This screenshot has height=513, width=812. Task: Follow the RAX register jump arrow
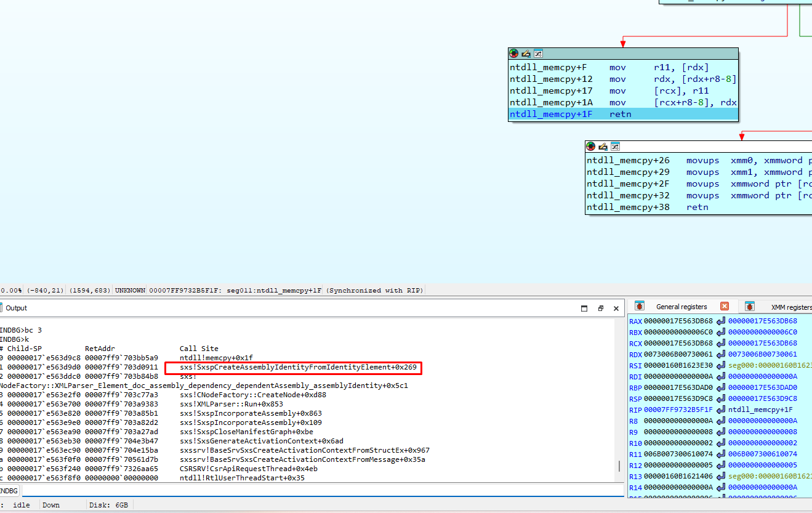pos(721,321)
